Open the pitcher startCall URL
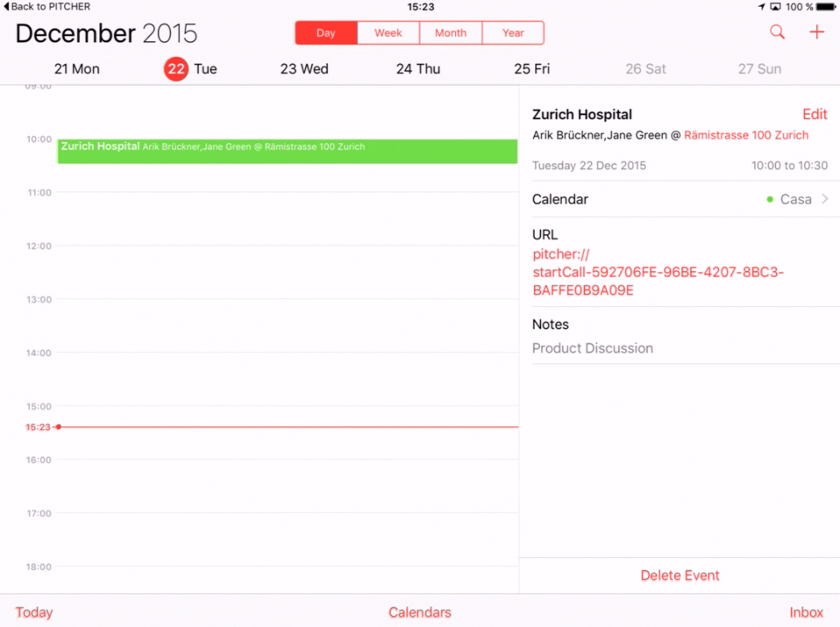840x627 pixels. pyautogui.click(x=658, y=272)
